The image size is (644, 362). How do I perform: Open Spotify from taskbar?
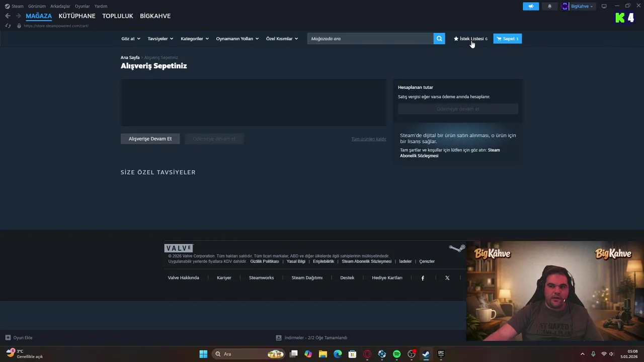[x=396, y=354]
